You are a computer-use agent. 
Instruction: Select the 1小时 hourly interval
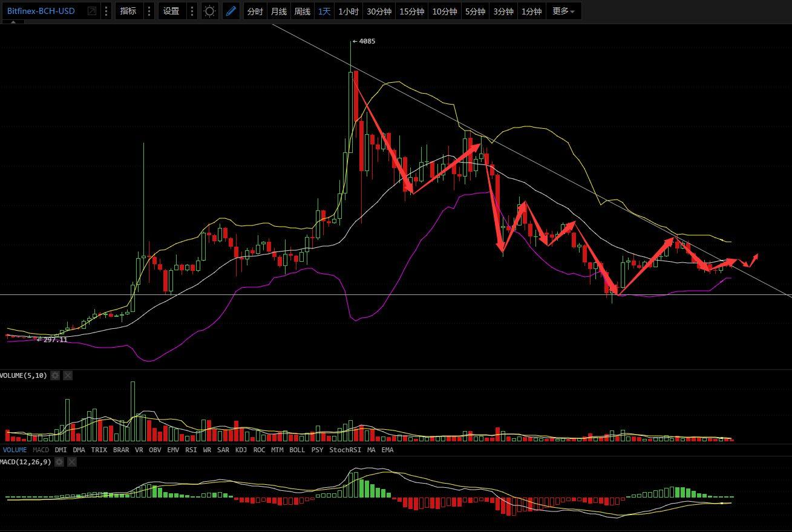coord(349,11)
